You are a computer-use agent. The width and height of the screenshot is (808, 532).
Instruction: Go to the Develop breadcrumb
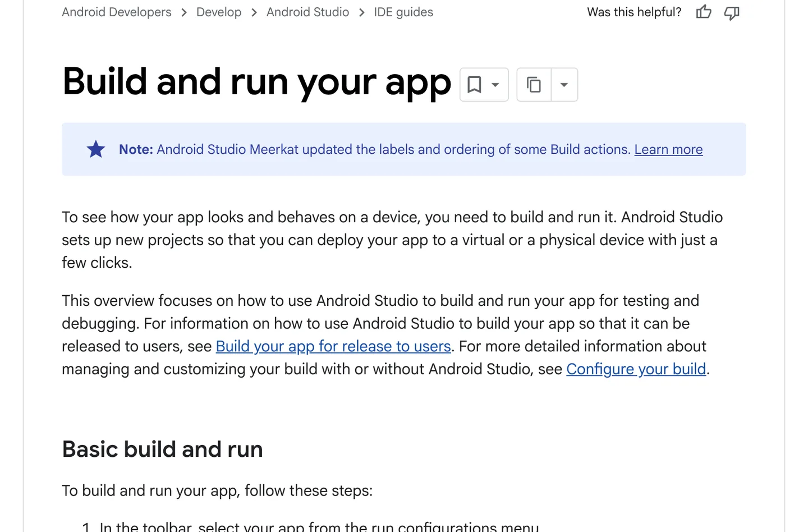tap(219, 12)
